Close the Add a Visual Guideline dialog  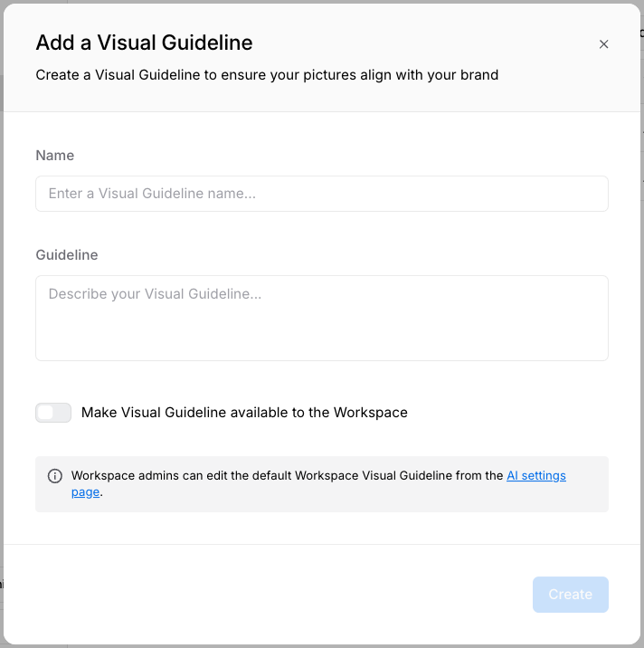tap(603, 44)
